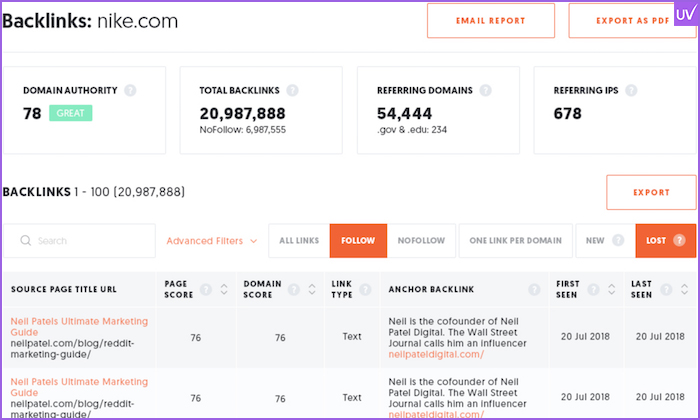
Task: Click the GREAT authority badge
Action: (71, 113)
